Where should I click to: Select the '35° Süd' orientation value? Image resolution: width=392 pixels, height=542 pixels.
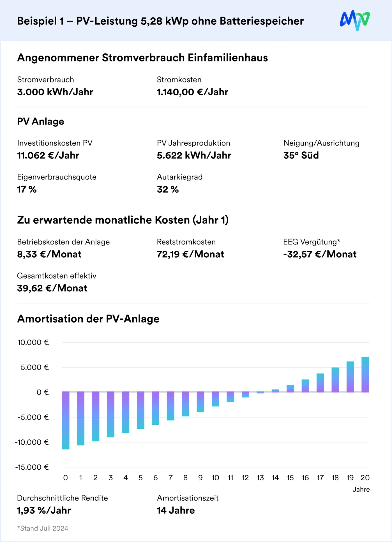click(301, 155)
